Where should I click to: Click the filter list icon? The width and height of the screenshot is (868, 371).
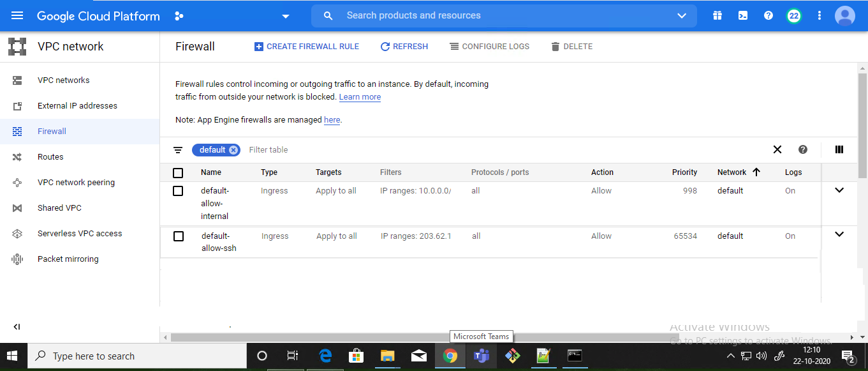(178, 150)
